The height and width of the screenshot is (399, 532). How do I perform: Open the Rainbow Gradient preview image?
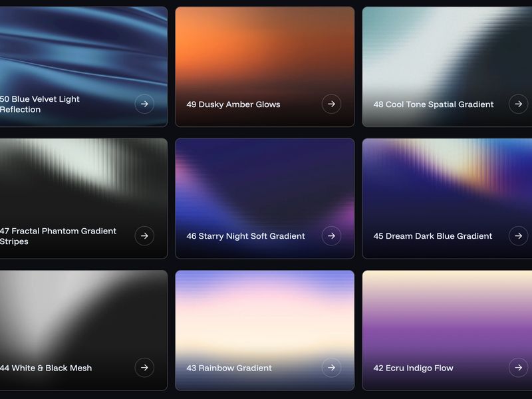[x=265, y=313]
